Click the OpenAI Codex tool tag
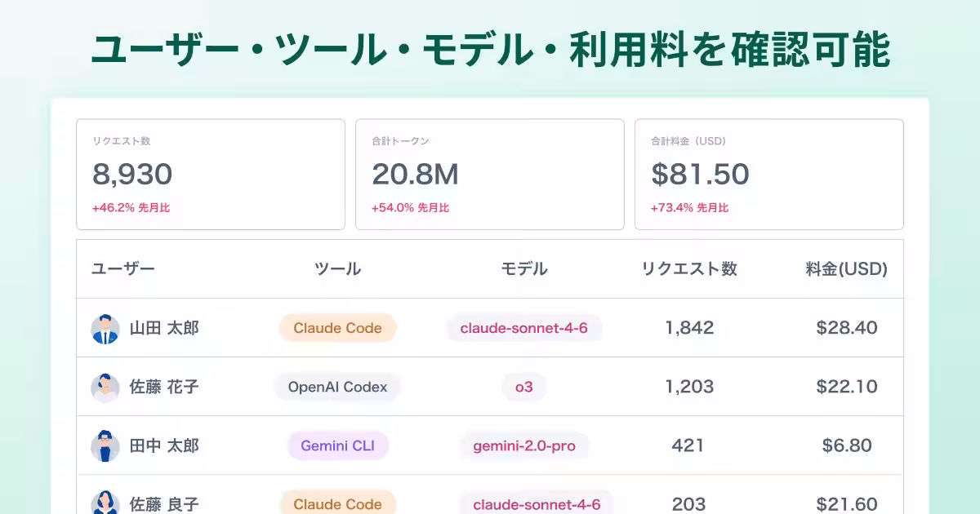Viewport: 980px width, 514px height. [338, 387]
